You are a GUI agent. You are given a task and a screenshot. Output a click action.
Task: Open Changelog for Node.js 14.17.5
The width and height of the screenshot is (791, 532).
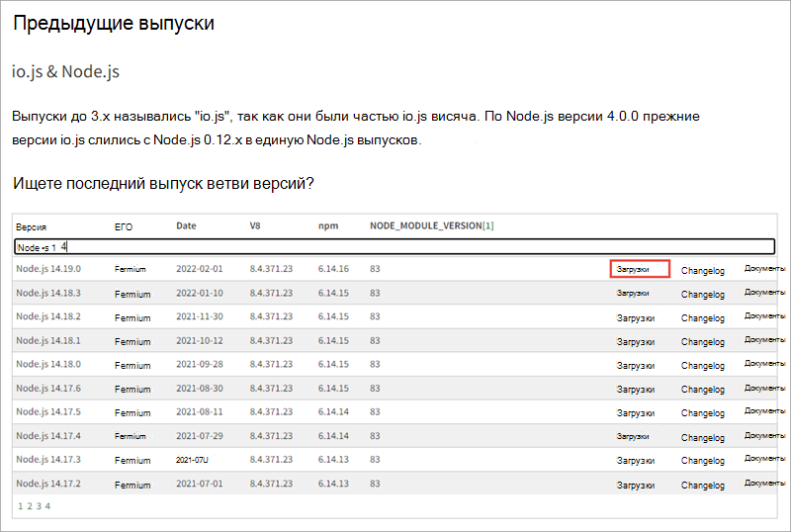tap(703, 413)
